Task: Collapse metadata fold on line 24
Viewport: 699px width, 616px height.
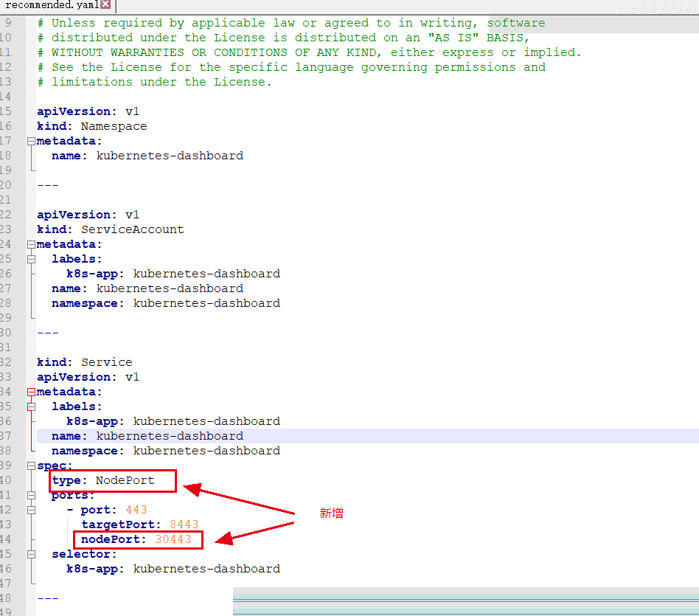Action: [31, 244]
